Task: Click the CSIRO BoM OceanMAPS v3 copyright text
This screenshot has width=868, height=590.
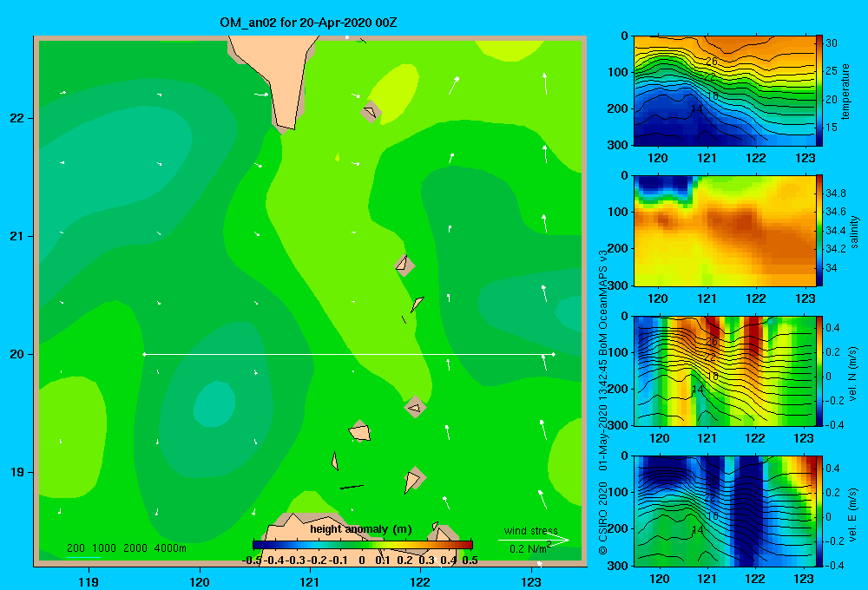Action: 603,403
